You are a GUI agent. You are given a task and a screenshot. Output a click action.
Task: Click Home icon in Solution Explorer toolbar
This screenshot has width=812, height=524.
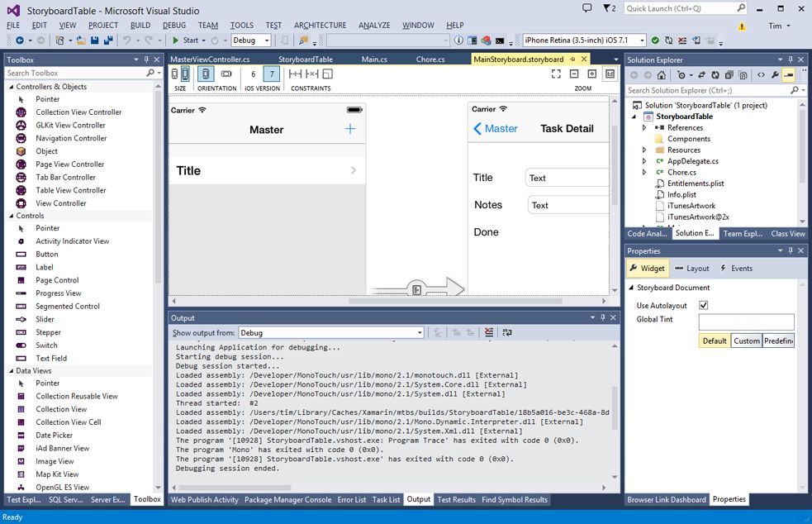coord(662,75)
